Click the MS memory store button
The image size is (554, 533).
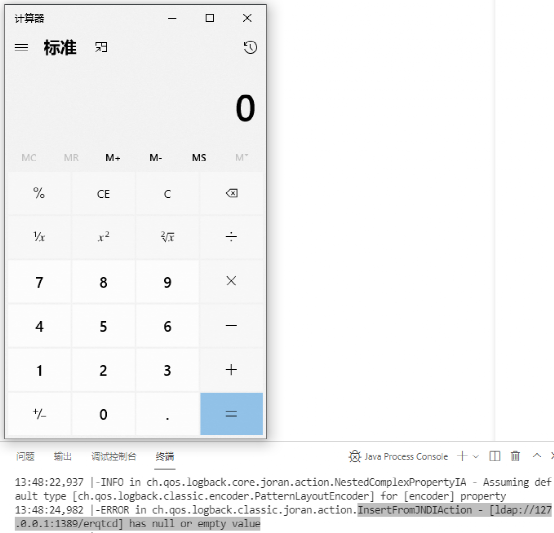coord(199,158)
